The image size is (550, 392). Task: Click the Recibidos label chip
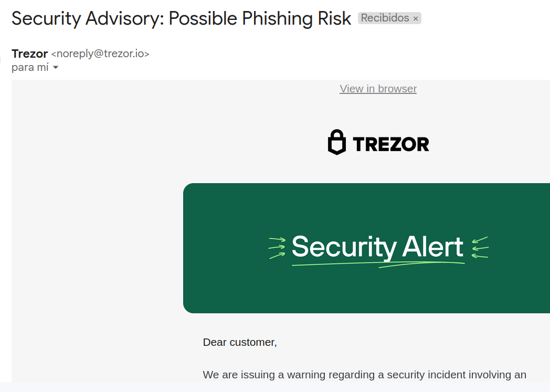[385, 18]
